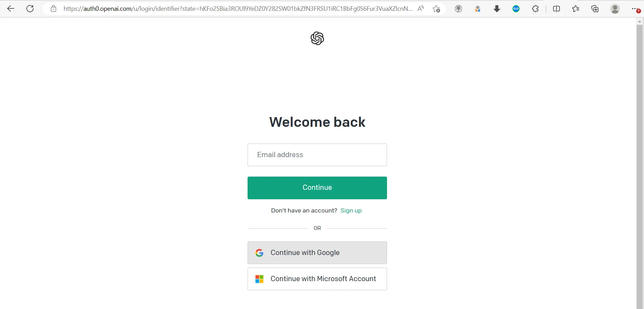The image size is (644, 309).
Task: Open the browser Extensions puzzle icon
Action: point(536,9)
